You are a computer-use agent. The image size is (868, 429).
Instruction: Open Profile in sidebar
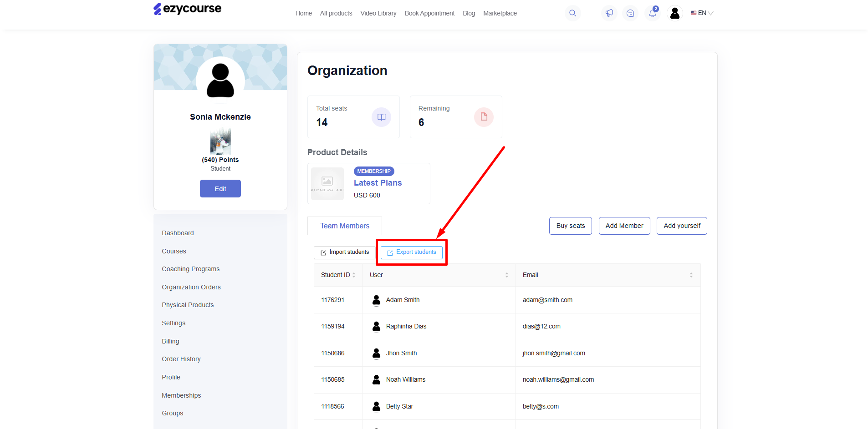coord(171,377)
